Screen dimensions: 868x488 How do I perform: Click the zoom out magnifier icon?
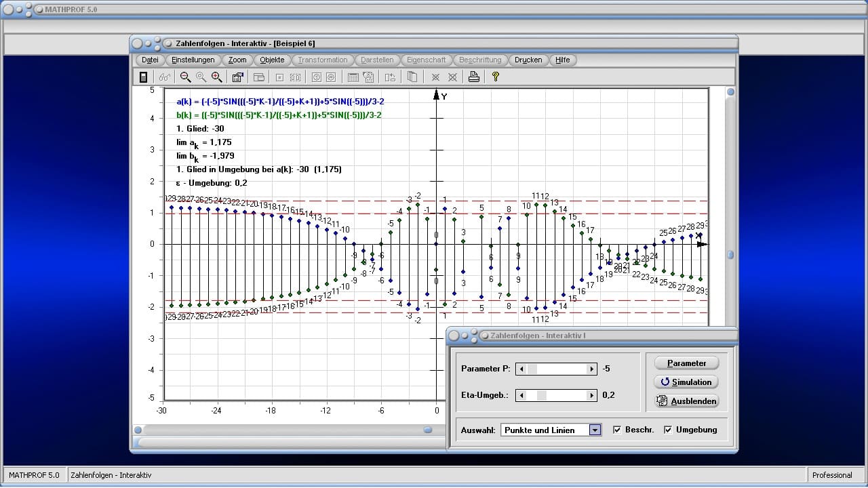click(x=185, y=77)
